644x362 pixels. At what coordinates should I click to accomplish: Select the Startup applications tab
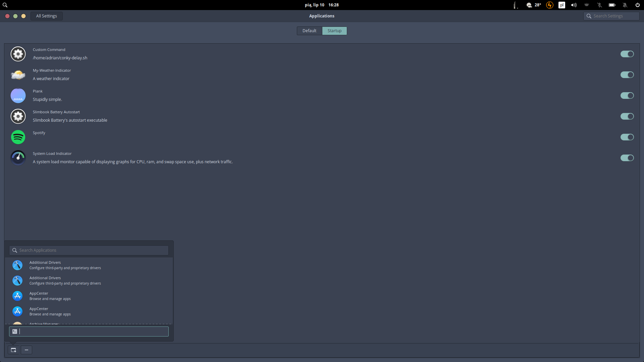click(334, 31)
